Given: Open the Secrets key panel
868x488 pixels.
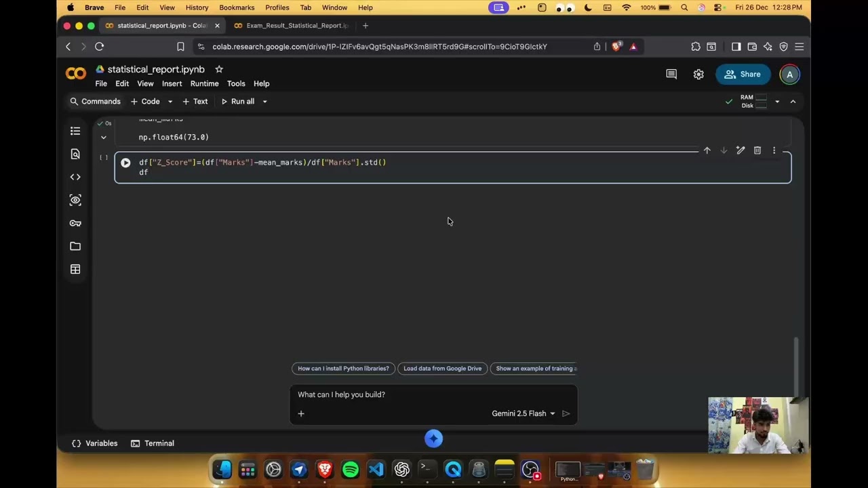Looking at the screenshot, I should 75,223.
